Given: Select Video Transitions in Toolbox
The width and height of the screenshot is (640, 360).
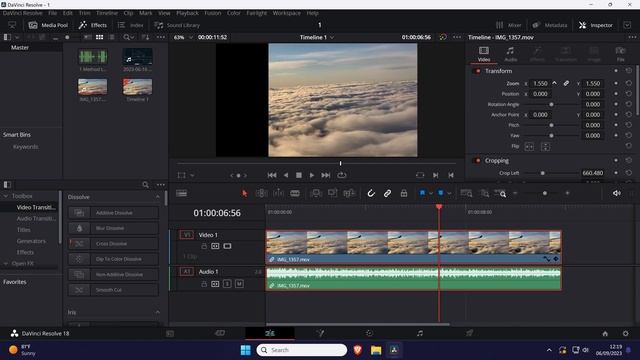Looking at the screenshot, I should tap(36, 207).
